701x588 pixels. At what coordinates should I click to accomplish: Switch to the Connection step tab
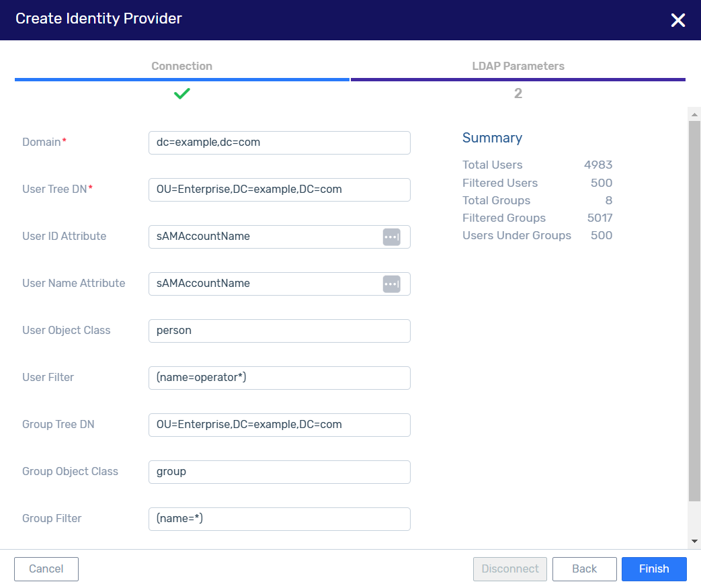tap(181, 66)
